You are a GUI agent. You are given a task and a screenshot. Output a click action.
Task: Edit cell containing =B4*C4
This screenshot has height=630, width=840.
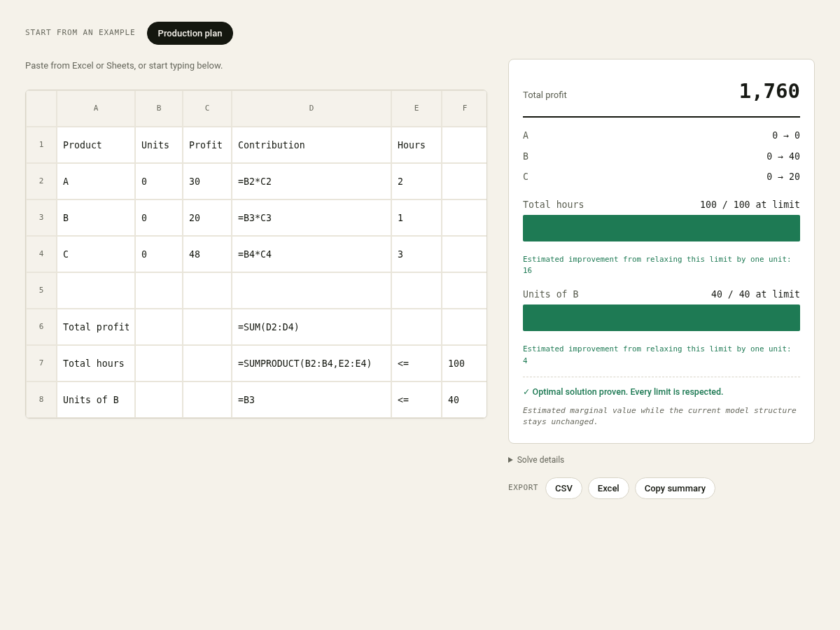coord(311,254)
